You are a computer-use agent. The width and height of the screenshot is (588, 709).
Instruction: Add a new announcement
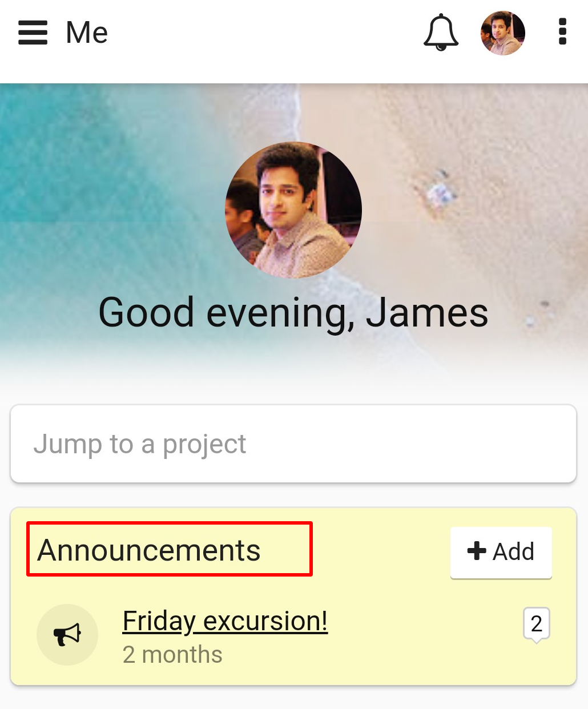point(501,553)
